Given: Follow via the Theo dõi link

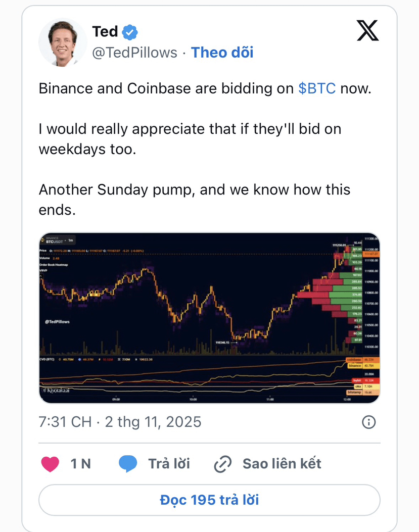Looking at the screenshot, I should [222, 53].
